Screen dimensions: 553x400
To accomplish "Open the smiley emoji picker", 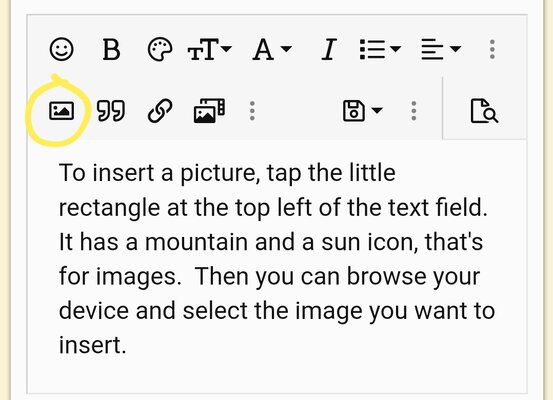I will tap(61, 49).
